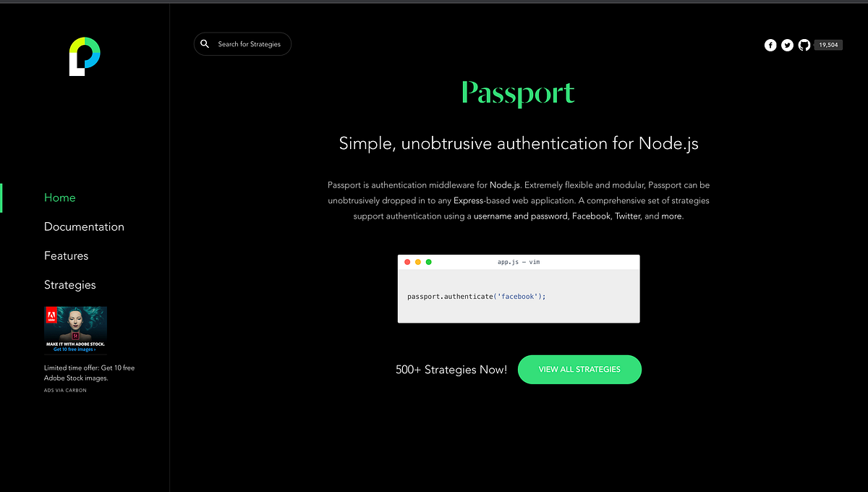Screen dimensions: 868x492
Task: Open Facebook via the header social icon
Action: (770, 45)
